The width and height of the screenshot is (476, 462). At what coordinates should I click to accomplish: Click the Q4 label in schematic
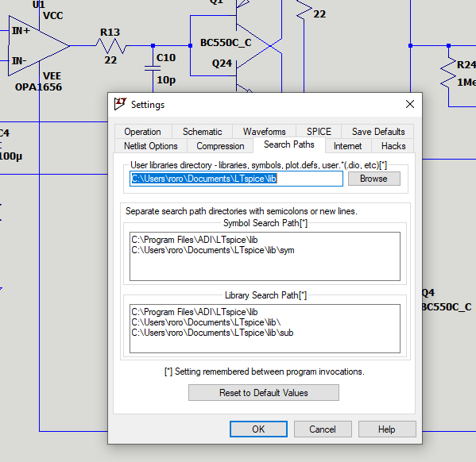pyautogui.click(x=428, y=293)
